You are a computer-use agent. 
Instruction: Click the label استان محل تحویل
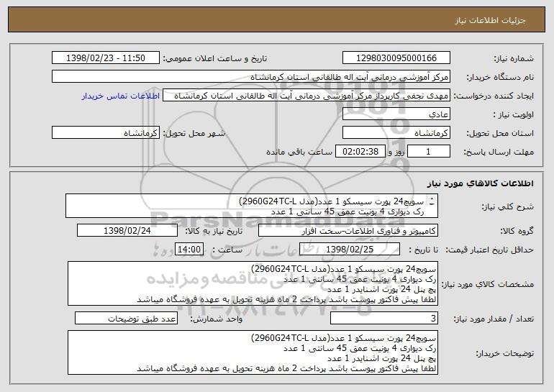(x=500, y=133)
